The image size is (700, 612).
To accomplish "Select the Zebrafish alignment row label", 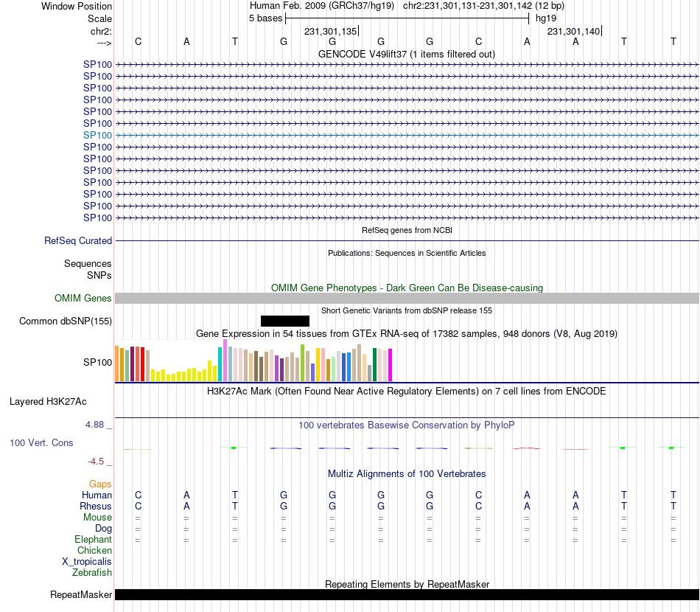I will (92, 572).
